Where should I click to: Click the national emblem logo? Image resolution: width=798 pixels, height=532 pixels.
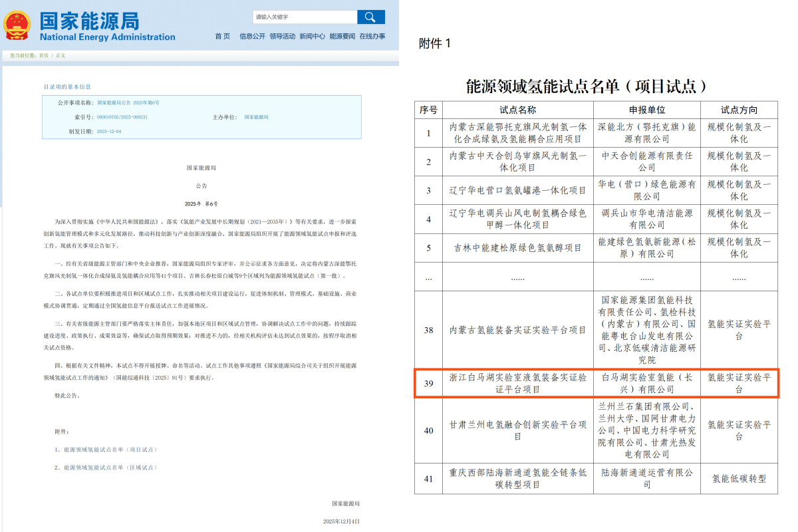[17, 25]
